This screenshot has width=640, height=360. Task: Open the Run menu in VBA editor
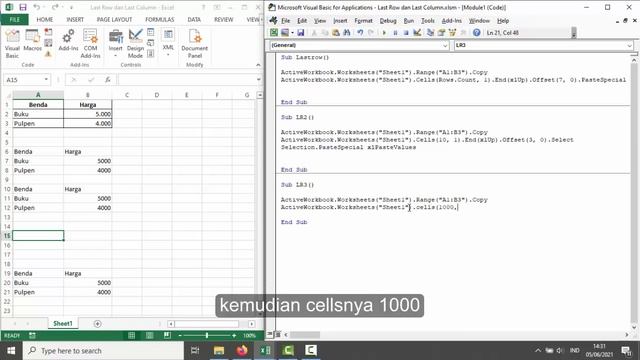409,21
